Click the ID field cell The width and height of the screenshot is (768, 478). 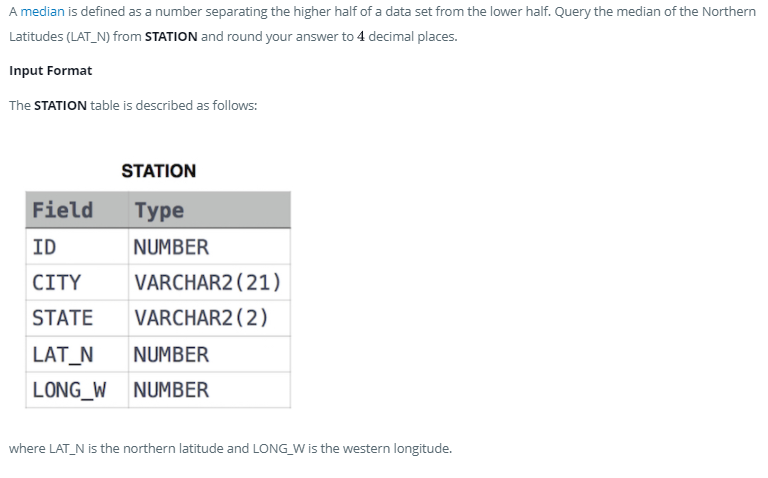coord(44,247)
